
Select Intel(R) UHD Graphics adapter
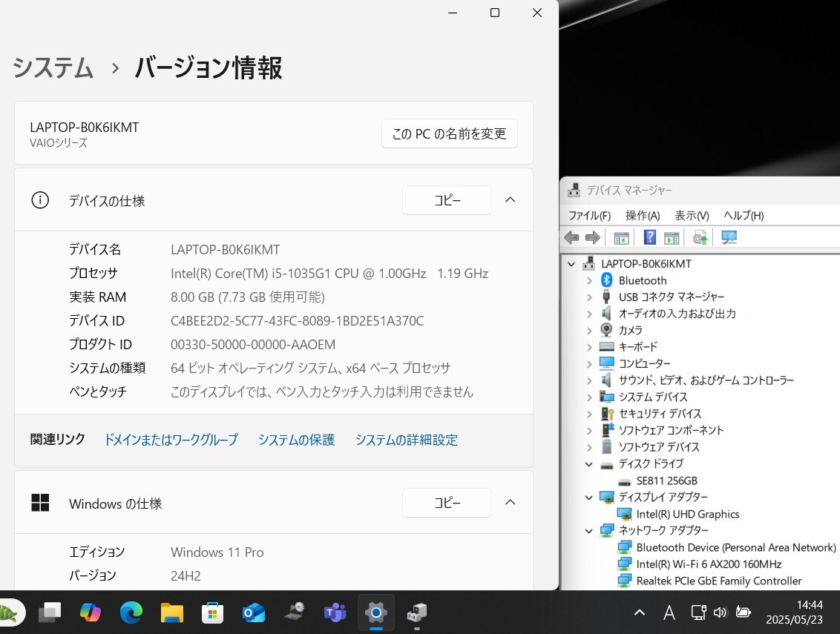[x=687, y=514]
